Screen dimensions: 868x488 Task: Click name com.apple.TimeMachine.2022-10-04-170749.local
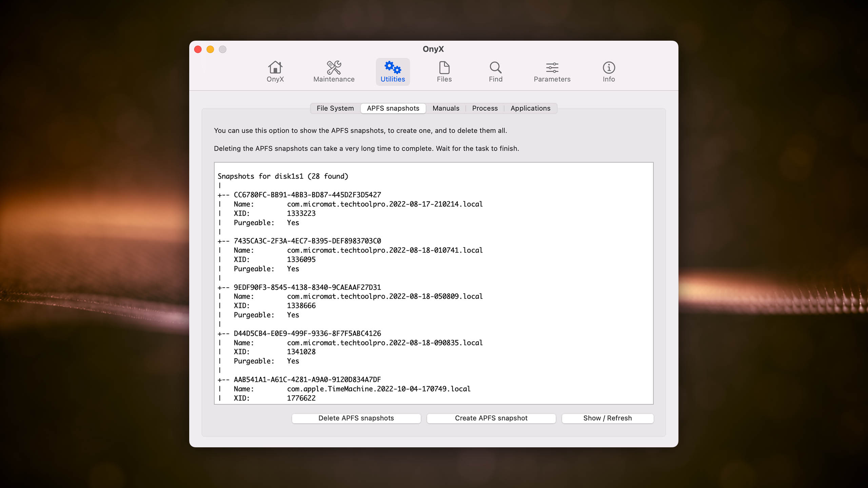(379, 389)
